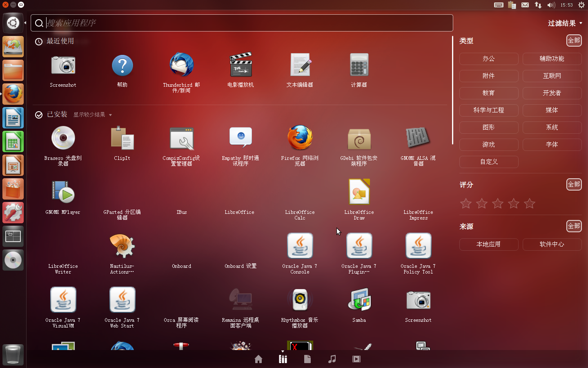This screenshot has height=368, width=588.
Task: Open the volume indicator menu
Action: point(551,5)
